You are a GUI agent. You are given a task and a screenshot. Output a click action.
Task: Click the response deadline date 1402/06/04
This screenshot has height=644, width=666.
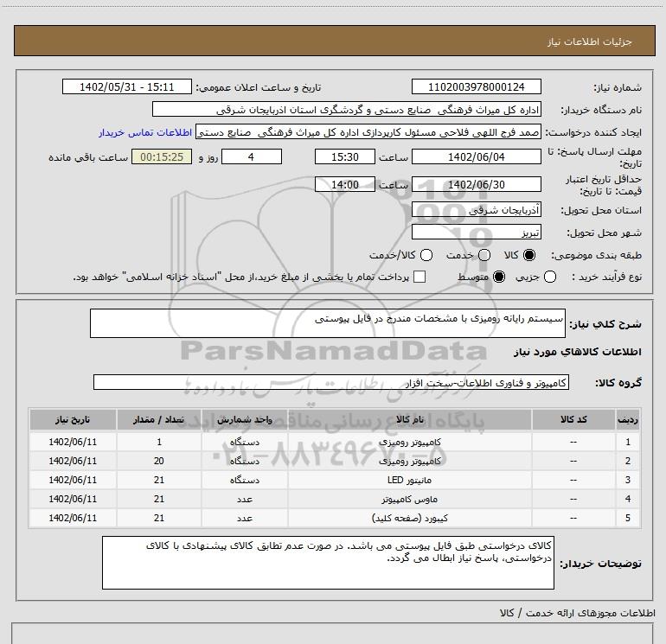click(476, 156)
